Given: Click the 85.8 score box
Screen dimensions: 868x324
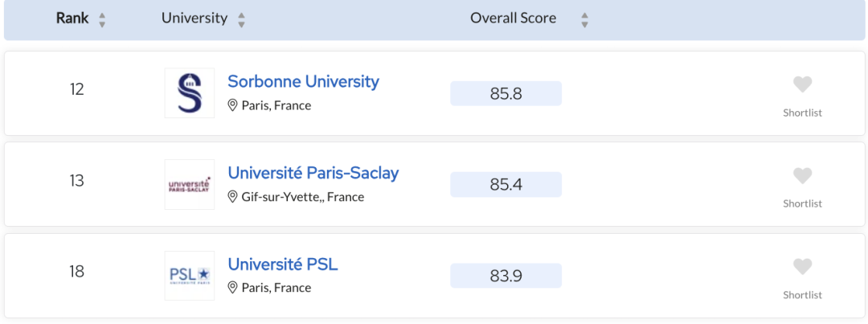Looking at the screenshot, I should point(506,93).
